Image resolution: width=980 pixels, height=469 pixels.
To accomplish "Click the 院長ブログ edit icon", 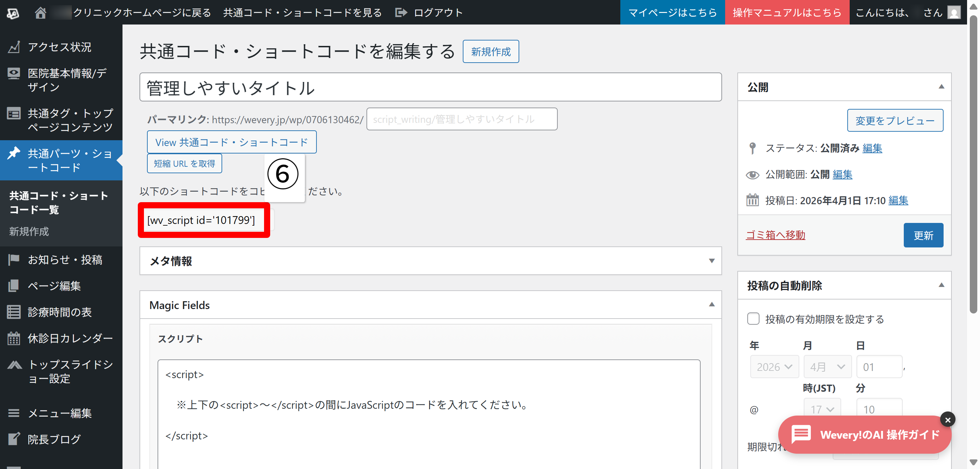I will point(14,439).
